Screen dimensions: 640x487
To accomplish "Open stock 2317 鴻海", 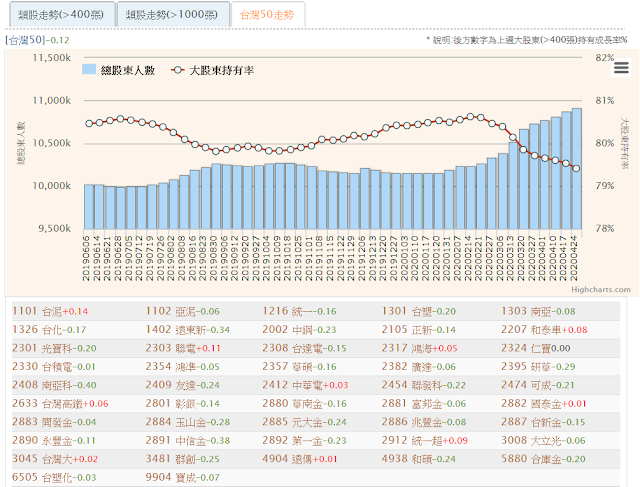I will pyautogui.click(x=407, y=348).
